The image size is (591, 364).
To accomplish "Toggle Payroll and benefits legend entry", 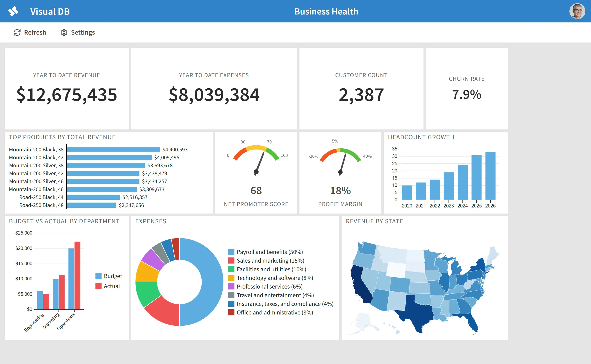I will 266,252.
